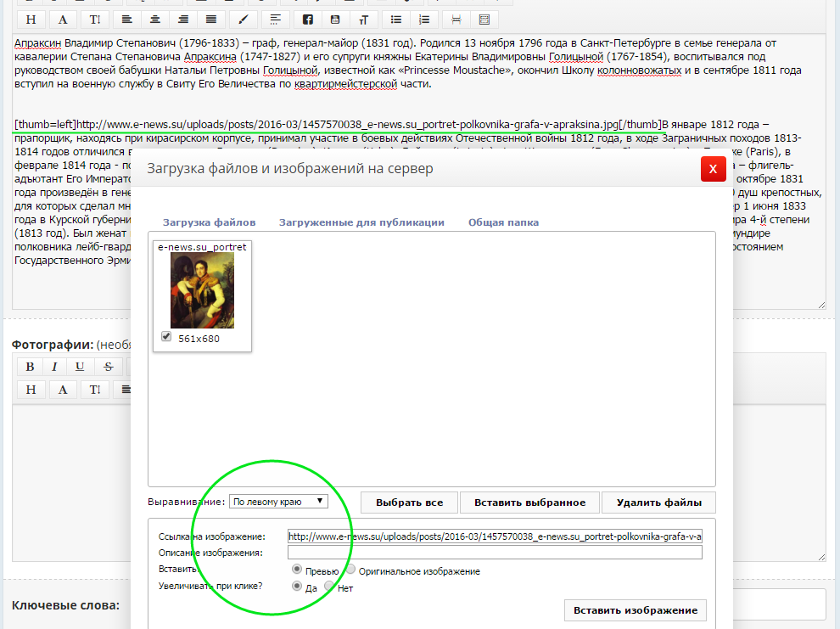Click the Описание изображения text field

(495, 553)
